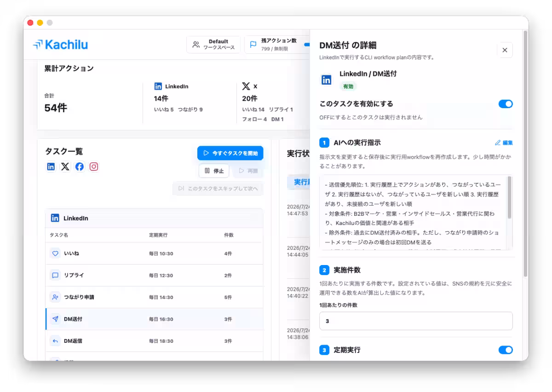Viewport: 552px width, 392px height.
Task: Click the 編集 edit link with pencil icon
Action: (x=504, y=143)
